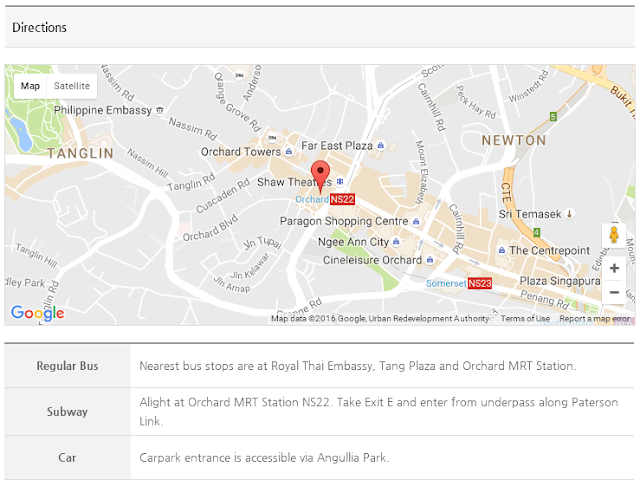Click the Orchard Blvd road label
Image resolution: width=640 pixels, height=480 pixels.
[210, 229]
